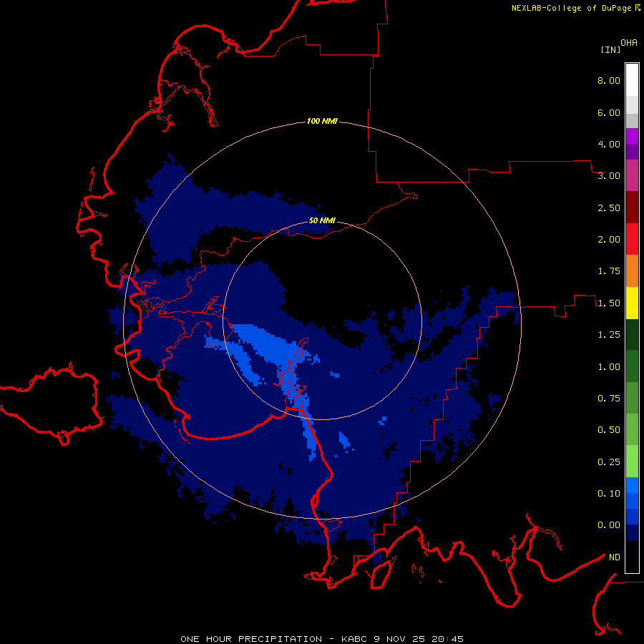Select the 1.75 legend value
This screenshot has width=644, height=644.
(x=609, y=271)
